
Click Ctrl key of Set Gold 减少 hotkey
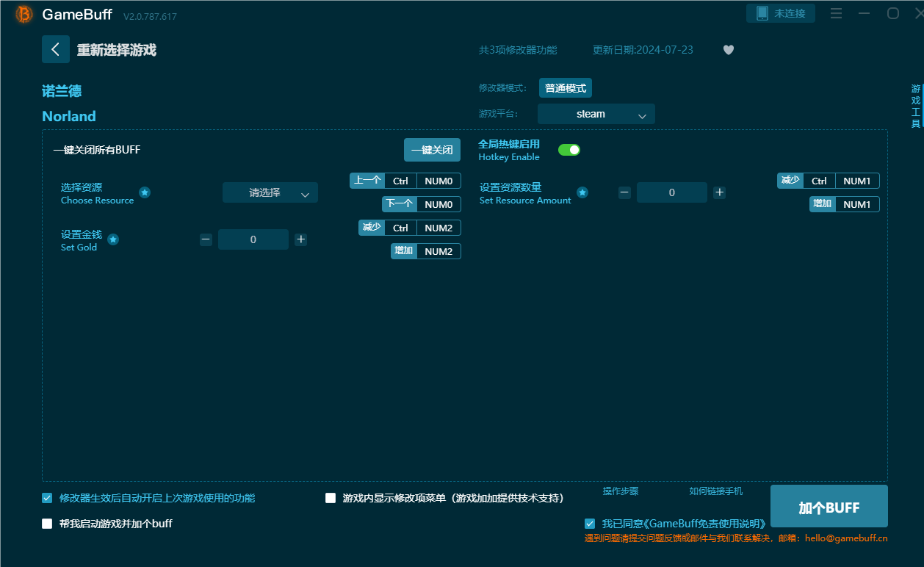coord(400,228)
